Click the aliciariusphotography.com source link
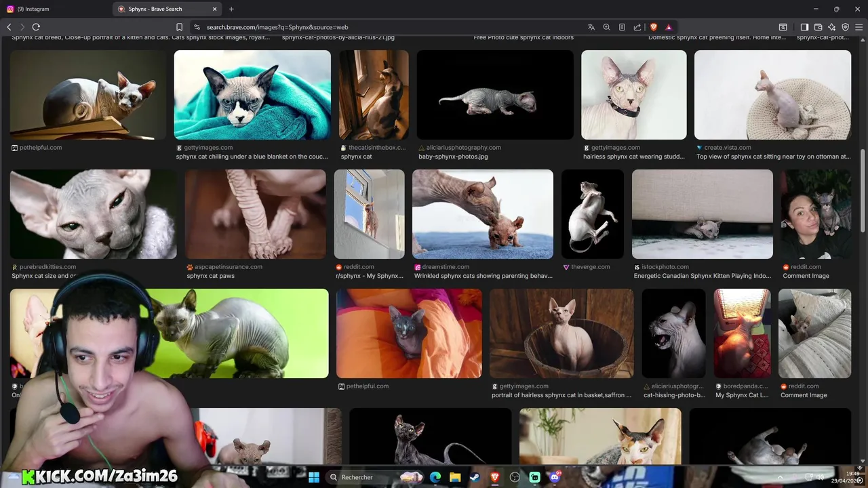Screen dimensions: 868x488 point(465,148)
